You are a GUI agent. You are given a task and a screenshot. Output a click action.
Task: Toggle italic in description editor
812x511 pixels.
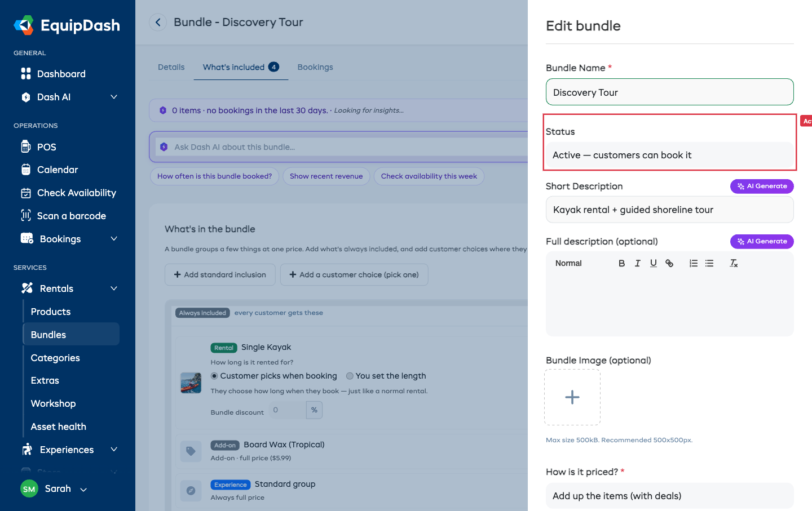pyautogui.click(x=637, y=263)
